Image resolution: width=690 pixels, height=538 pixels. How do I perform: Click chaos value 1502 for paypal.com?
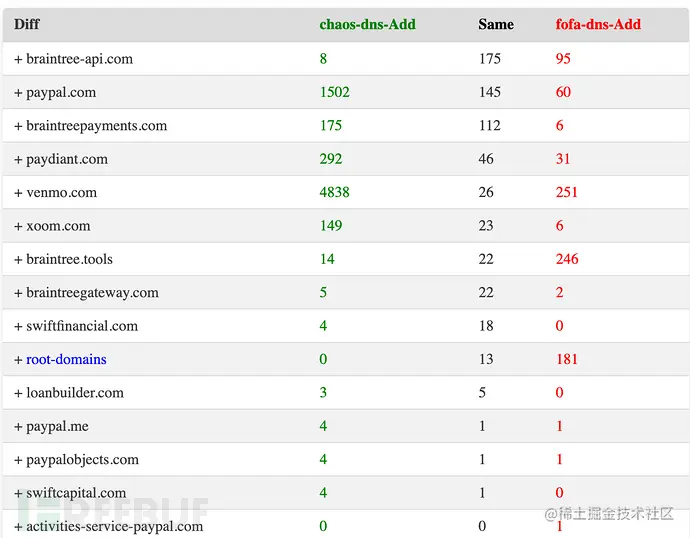[x=334, y=92]
